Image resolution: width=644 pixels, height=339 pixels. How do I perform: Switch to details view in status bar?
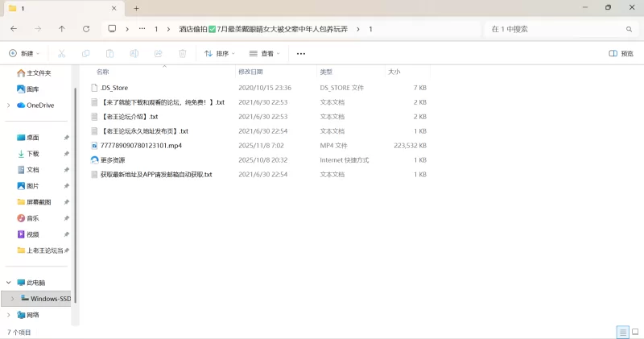tap(622, 332)
